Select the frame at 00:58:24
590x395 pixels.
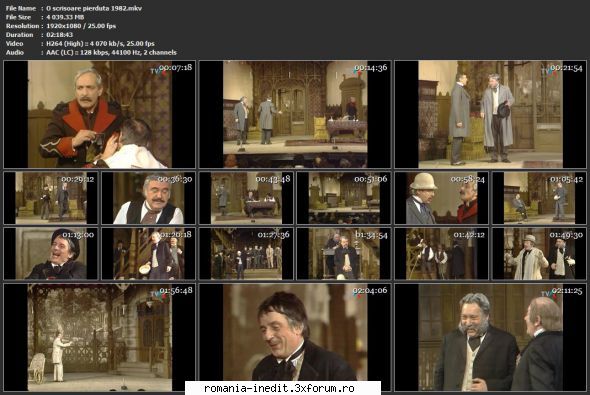click(x=442, y=198)
